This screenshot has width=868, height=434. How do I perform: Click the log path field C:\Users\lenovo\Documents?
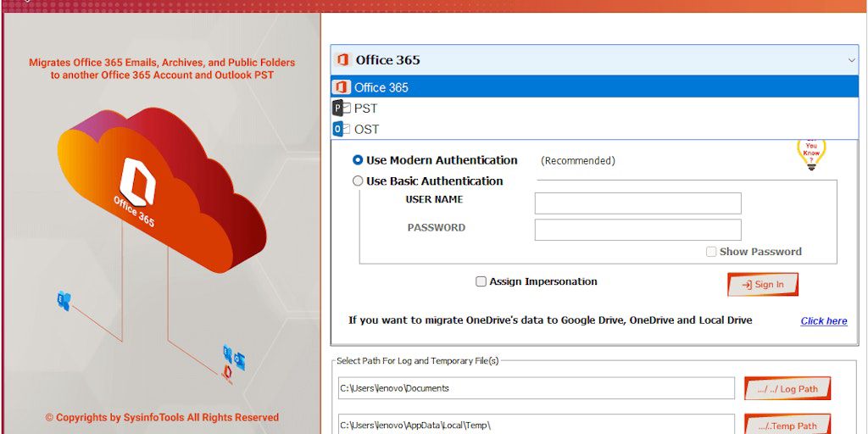tap(537, 388)
